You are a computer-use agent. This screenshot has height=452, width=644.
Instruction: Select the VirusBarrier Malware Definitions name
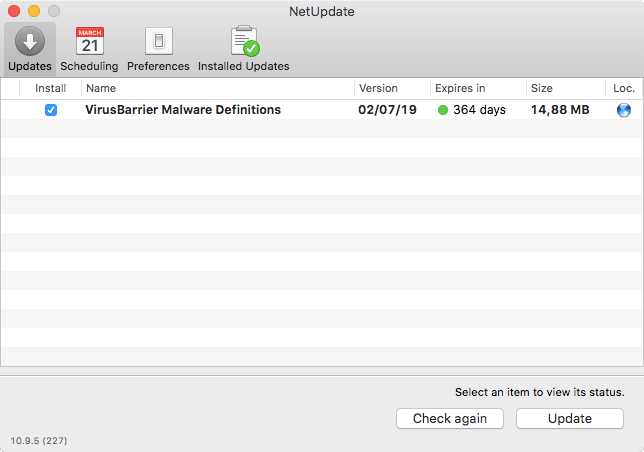183,110
